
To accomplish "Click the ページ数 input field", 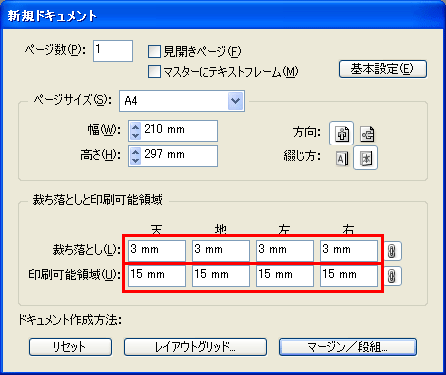I will pyautogui.click(x=113, y=51).
